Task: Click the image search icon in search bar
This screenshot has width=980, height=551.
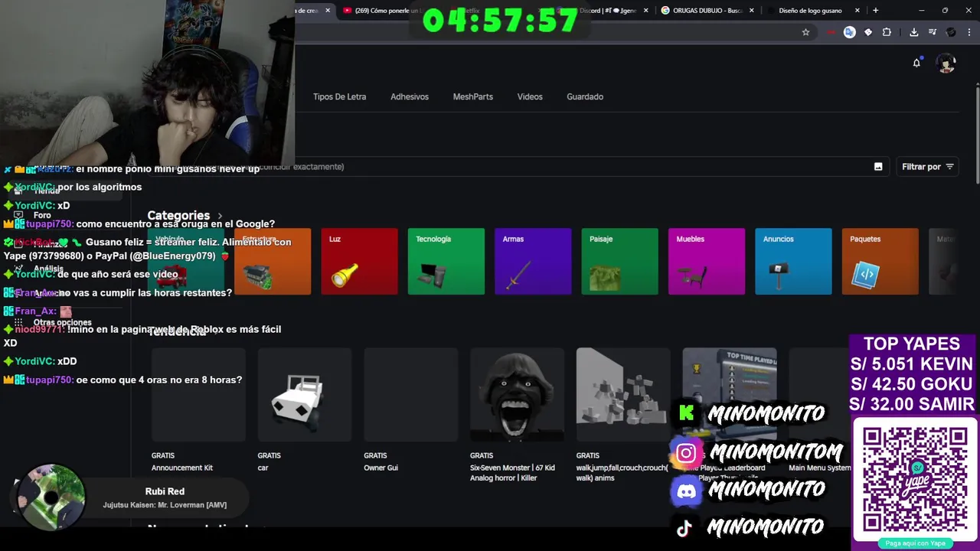Action: click(878, 167)
